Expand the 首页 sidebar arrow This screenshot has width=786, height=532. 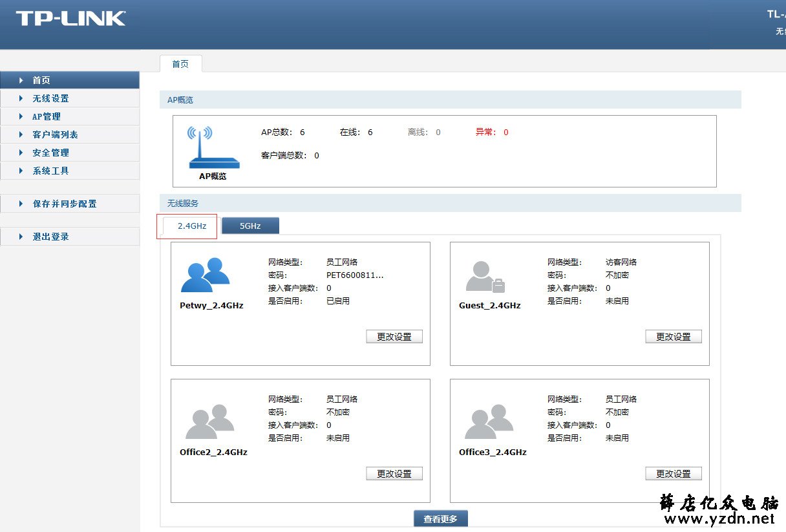pos(21,80)
